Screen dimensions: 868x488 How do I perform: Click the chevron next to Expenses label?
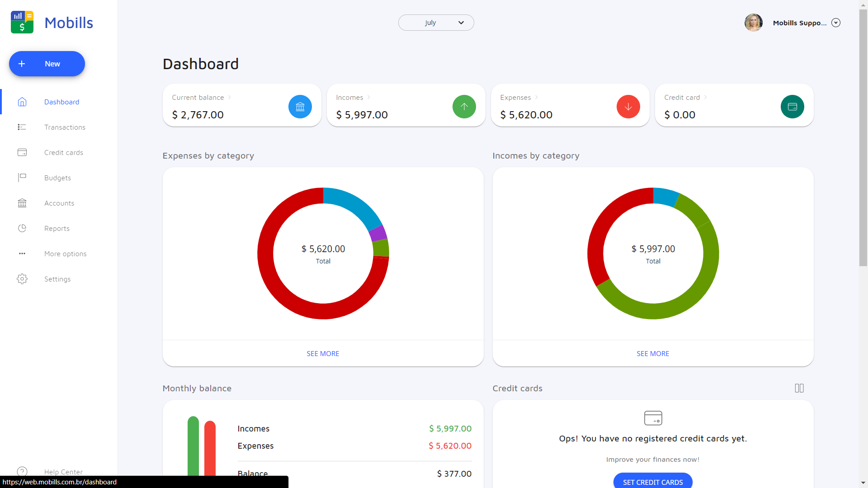(537, 97)
